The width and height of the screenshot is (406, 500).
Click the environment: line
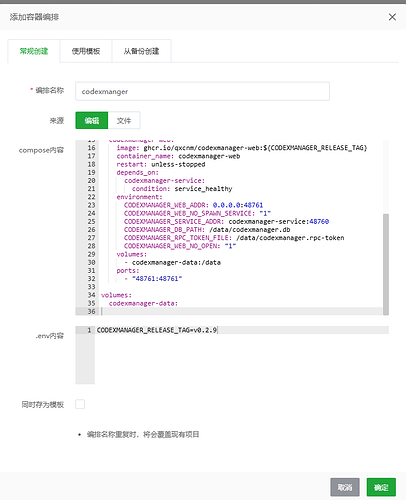pos(139,197)
